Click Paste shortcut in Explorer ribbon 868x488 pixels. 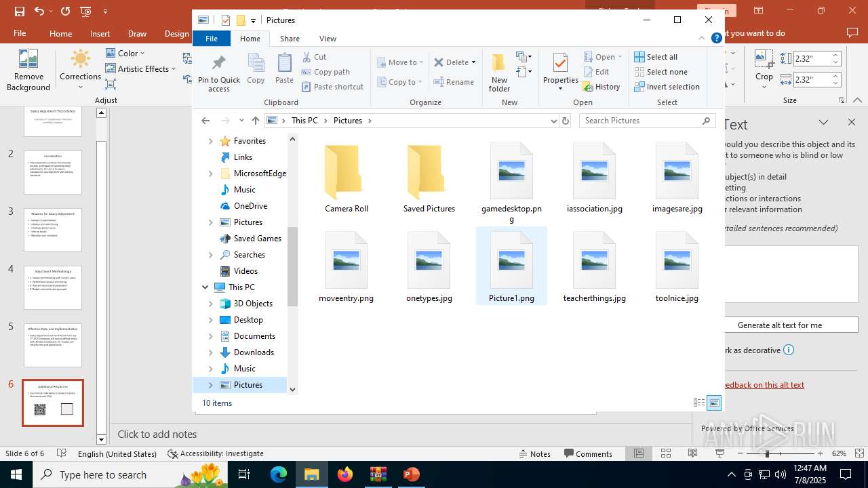tap(333, 87)
